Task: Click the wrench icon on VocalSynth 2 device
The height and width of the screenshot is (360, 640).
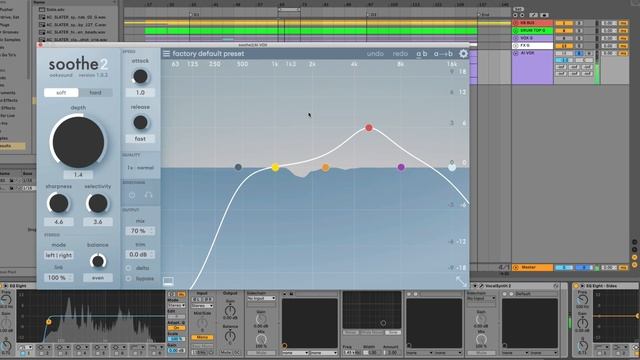Action: click(481, 286)
